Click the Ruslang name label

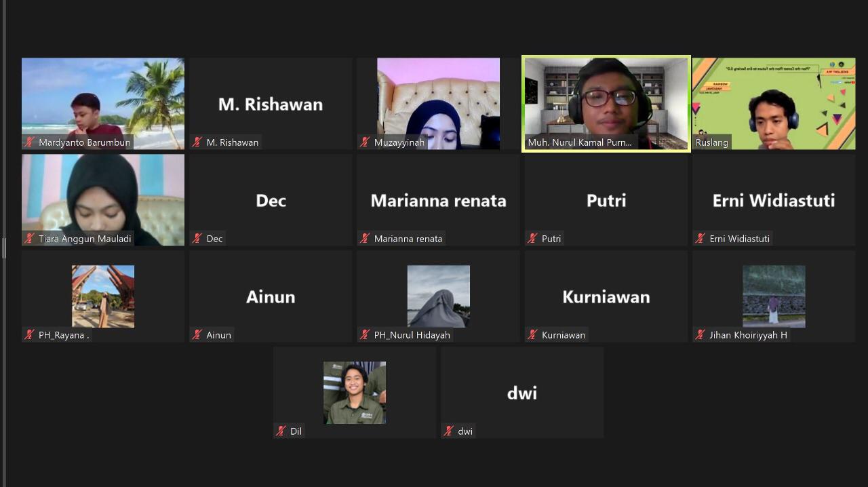711,142
